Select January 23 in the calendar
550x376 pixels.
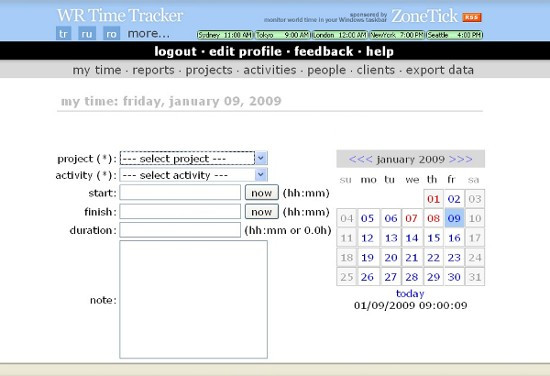pyautogui.click(x=454, y=258)
